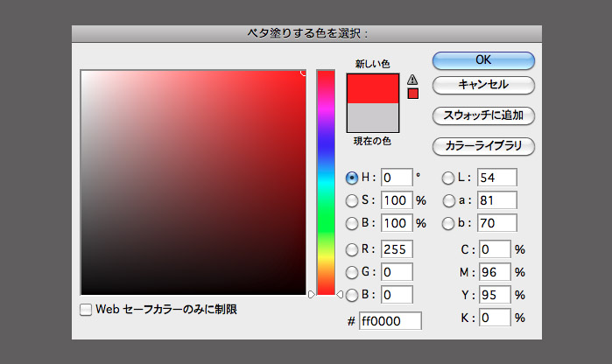The image size is (612, 364).
Task: Click the スウォッチに追加 button
Action: pyautogui.click(x=483, y=115)
